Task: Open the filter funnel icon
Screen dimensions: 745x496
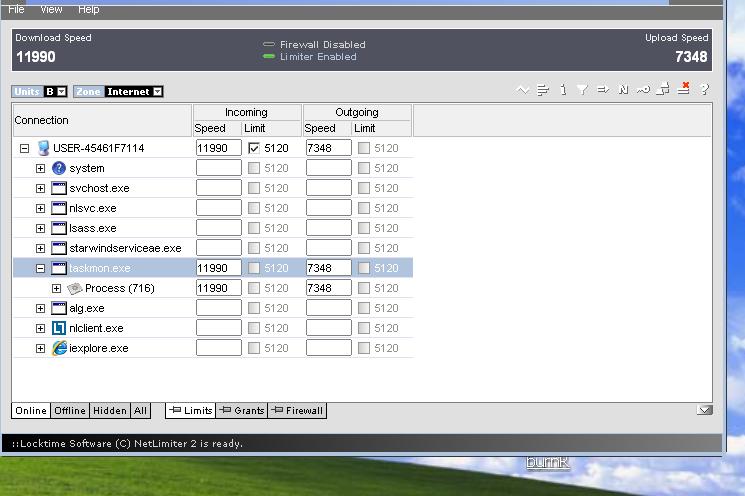Action: (x=582, y=90)
